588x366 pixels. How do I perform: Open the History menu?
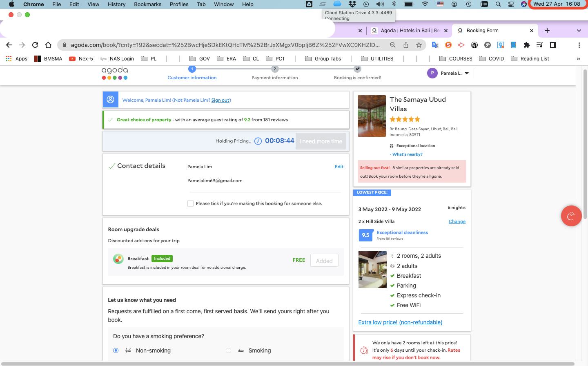116,4
